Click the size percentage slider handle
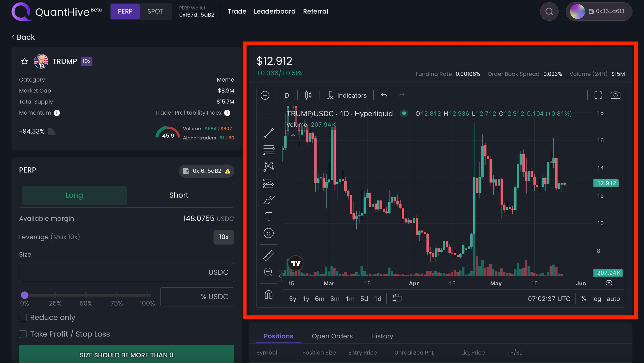The height and width of the screenshot is (363, 644). 25,295
